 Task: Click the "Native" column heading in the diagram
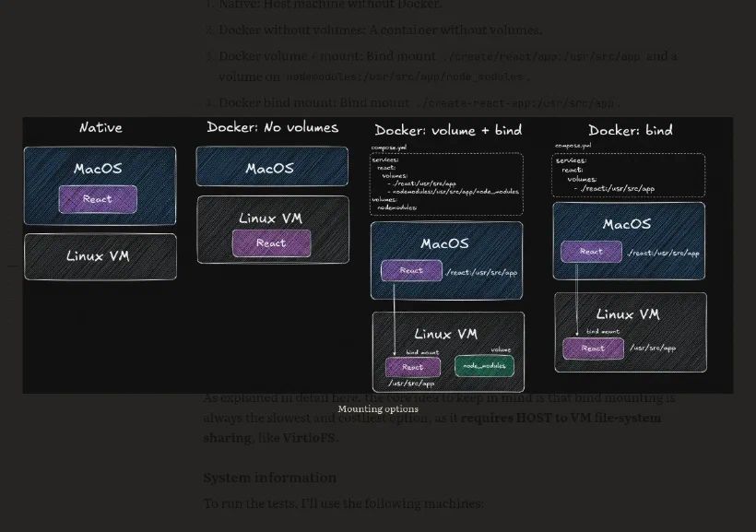click(x=100, y=128)
